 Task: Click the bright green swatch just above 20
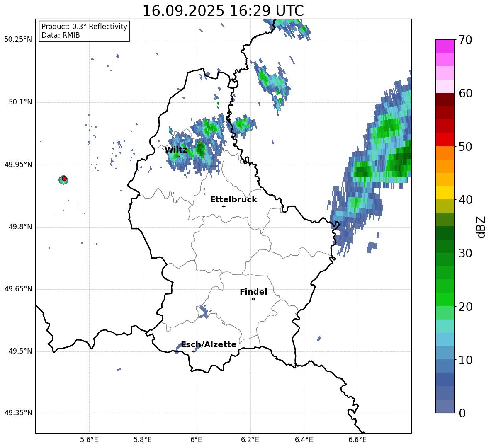(x=445, y=299)
